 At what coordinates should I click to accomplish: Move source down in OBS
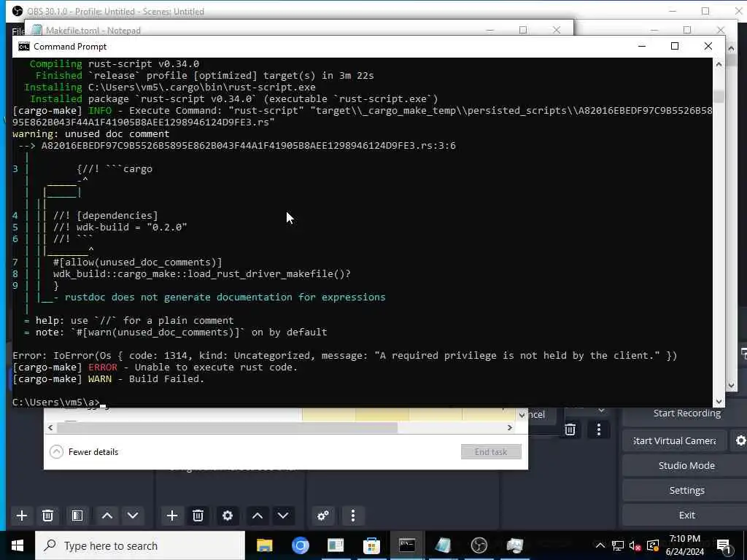(283, 516)
